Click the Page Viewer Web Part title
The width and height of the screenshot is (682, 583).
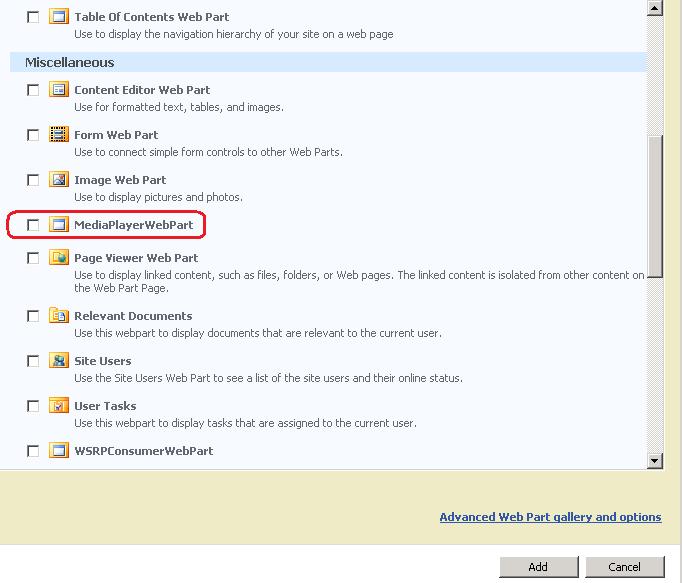(x=136, y=258)
